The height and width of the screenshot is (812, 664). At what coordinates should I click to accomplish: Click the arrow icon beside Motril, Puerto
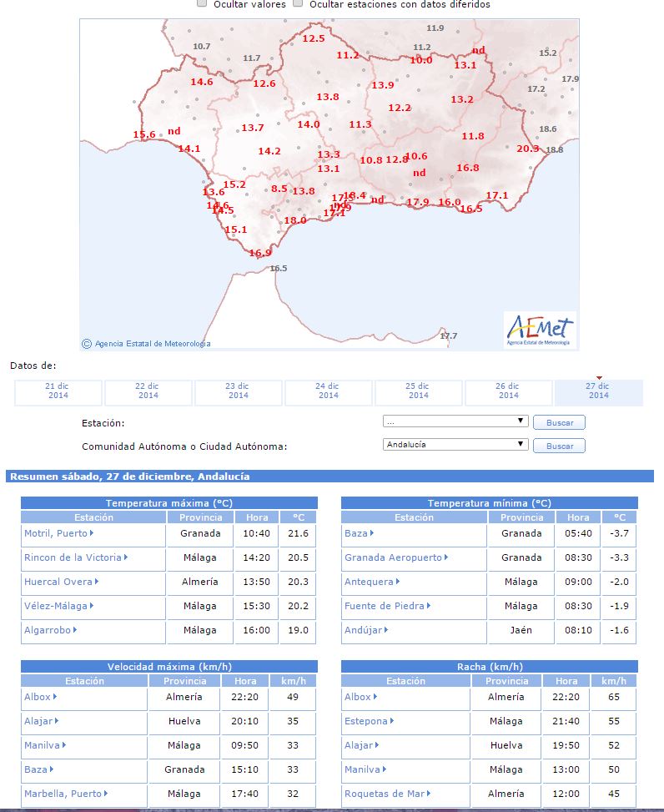92,533
